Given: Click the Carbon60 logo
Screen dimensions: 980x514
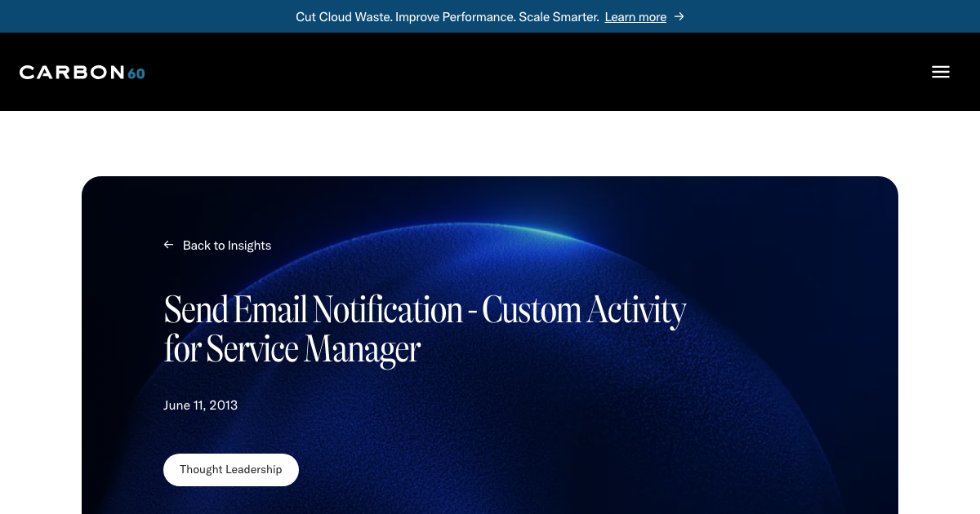Looking at the screenshot, I should click(x=82, y=73).
